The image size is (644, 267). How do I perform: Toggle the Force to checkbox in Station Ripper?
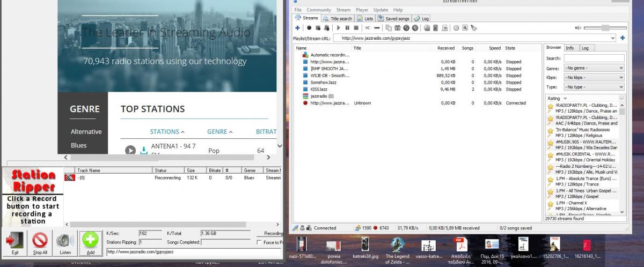point(260,242)
